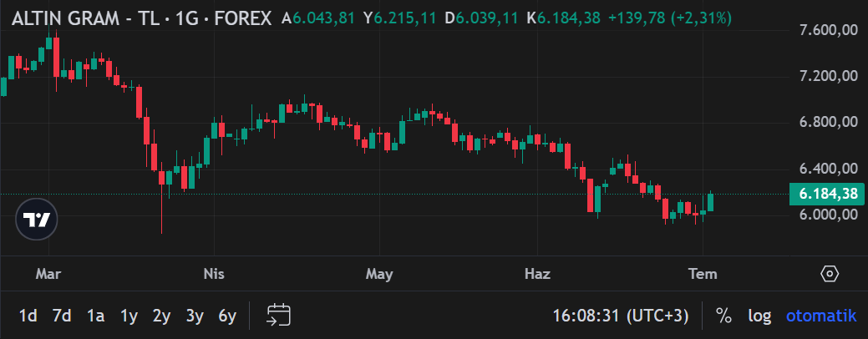Toggle the log scale mode
This screenshot has width=868, height=339.
click(759, 316)
